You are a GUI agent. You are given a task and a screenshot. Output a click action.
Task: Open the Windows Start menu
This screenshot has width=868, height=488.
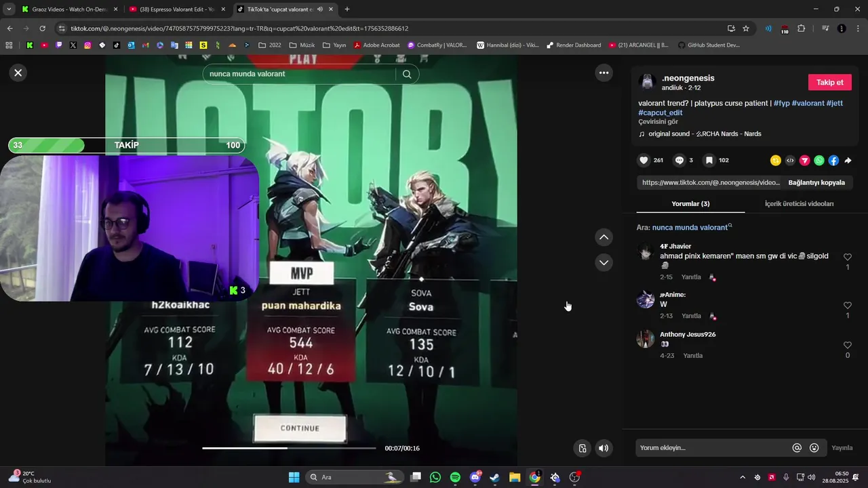pyautogui.click(x=294, y=477)
